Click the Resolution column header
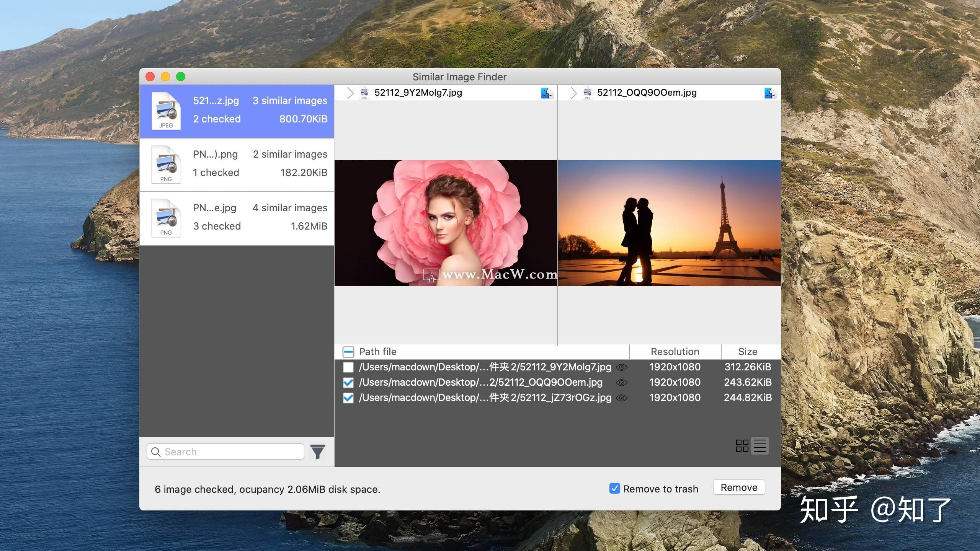The image size is (980, 551). pos(675,351)
